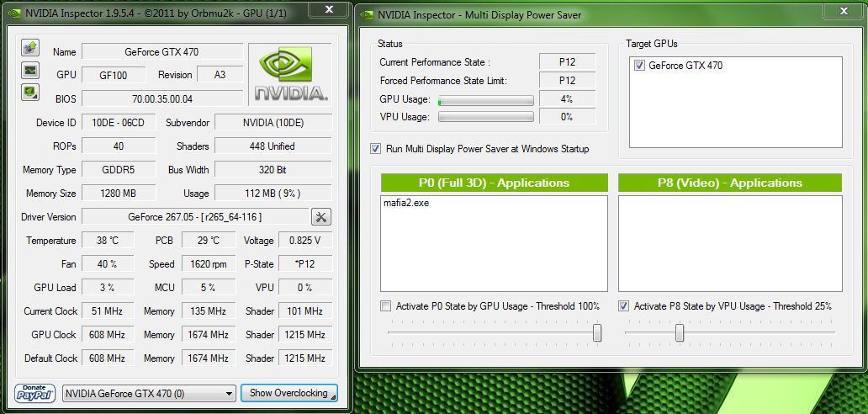Click the VPU value 0 % in Inspector
The height and width of the screenshot is (414, 868).
(x=305, y=287)
